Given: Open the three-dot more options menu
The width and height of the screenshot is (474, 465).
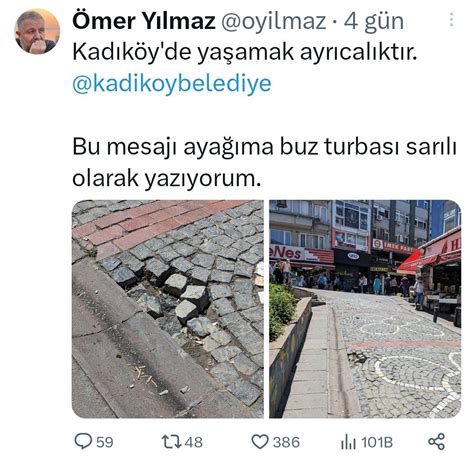Looking at the screenshot, I should [x=452, y=20].
